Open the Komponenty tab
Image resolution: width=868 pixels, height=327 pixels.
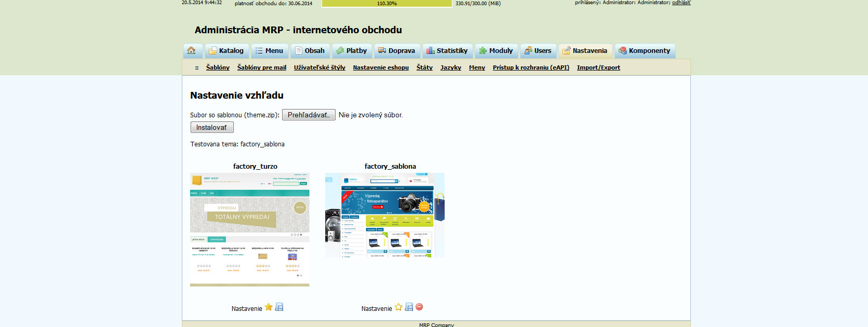(645, 51)
